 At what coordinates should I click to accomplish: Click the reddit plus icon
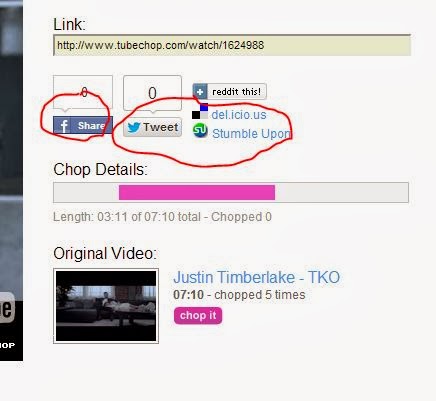tap(200, 91)
